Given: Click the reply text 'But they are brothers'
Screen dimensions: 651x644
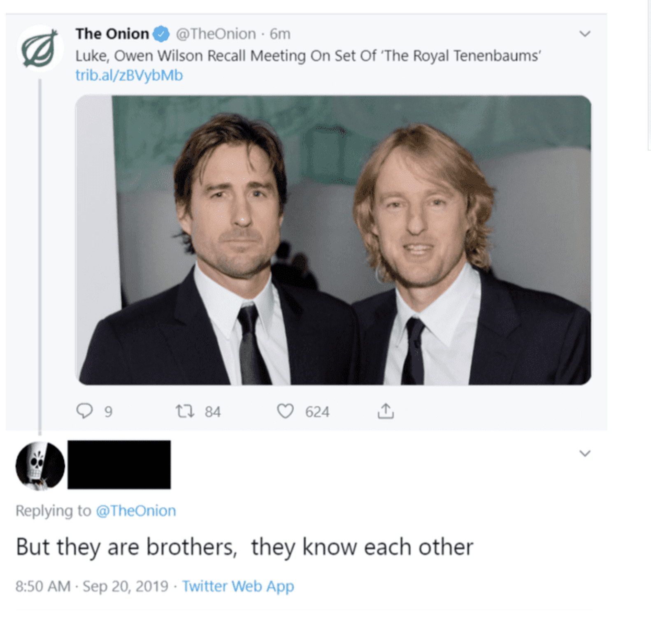Looking at the screenshot, I should 126,547.
